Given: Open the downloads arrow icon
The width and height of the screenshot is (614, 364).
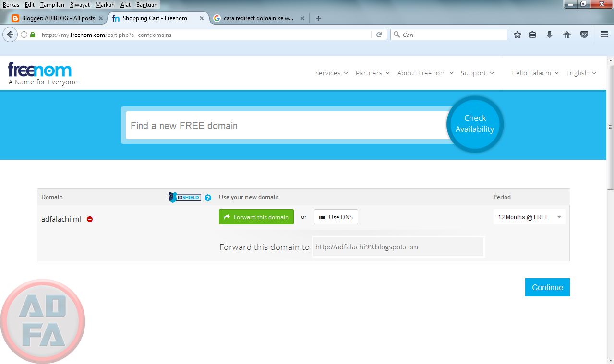Looking at the screenshot, I should 550,35.
